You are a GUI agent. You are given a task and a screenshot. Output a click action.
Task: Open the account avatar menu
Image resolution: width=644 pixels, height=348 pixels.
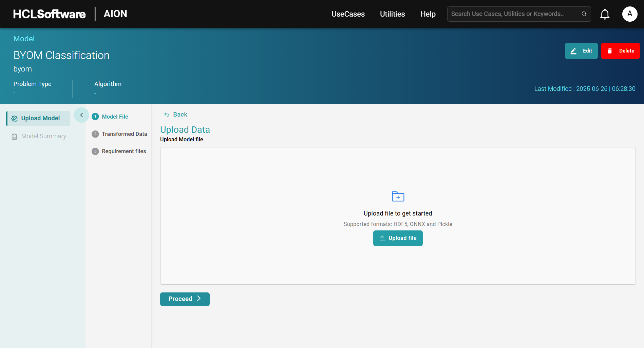pyautogui.click(x=630, y=14)
